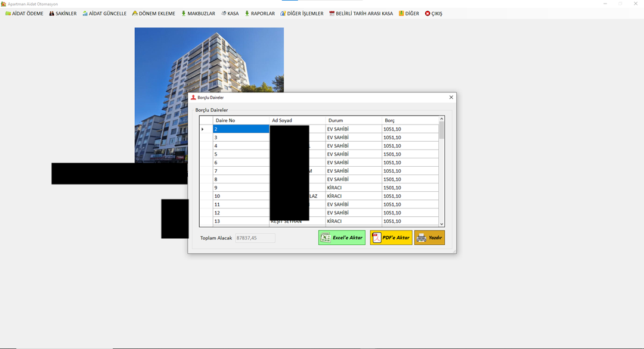Image resolution: width=644 pixels, height=349 pixels.
Task: Open DÖNEM EKLEME from the toolbar
Action: pyautogui.click(x=154, y=14)
